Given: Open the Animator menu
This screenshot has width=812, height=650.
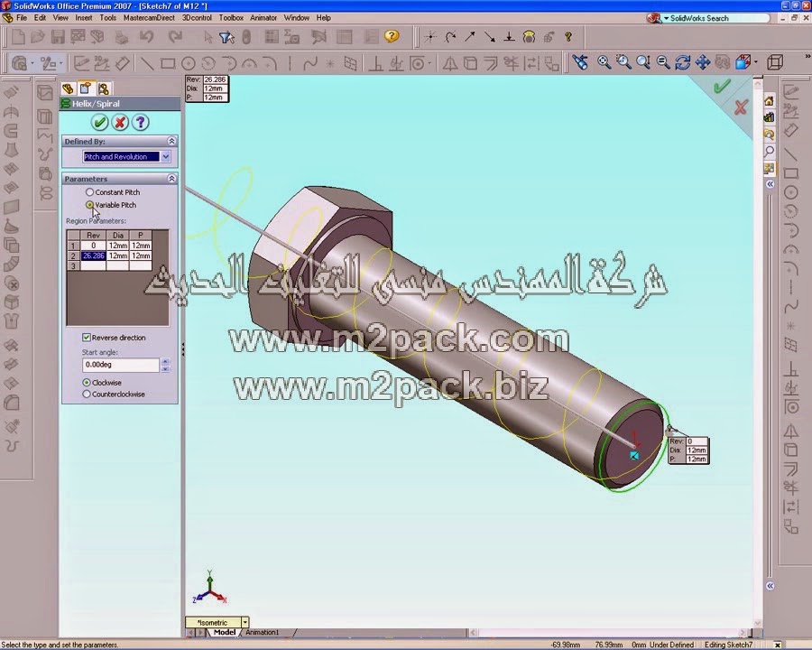Looking at the screenshot, I should coord(263,18).
